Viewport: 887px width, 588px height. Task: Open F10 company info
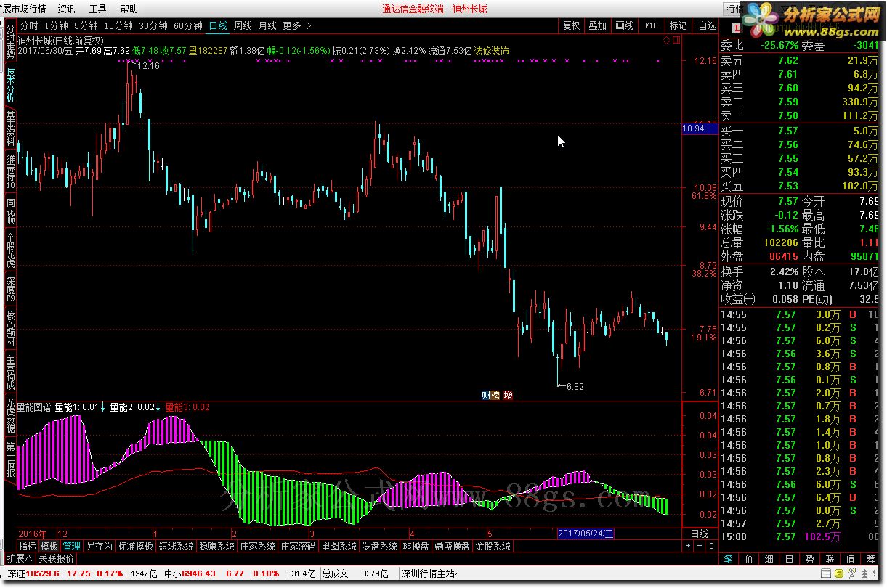651,25
